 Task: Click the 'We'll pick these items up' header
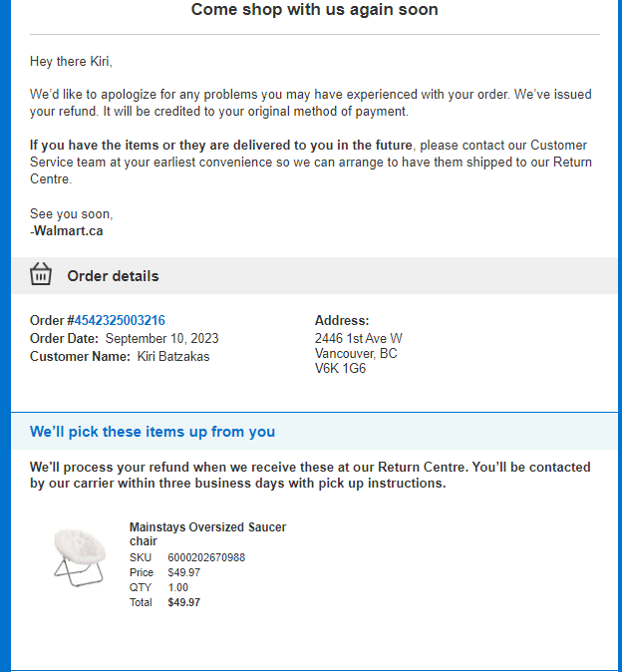153,432
